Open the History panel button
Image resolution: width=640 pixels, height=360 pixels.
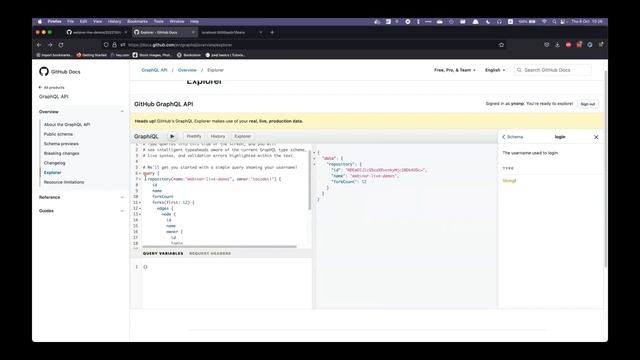(x=218, y=136)
